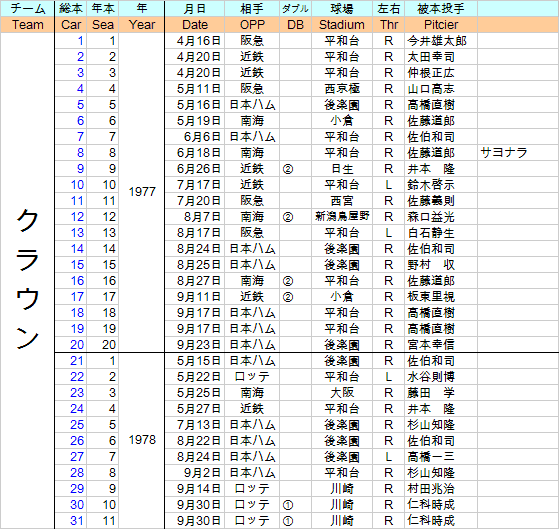Viewport: 559px width, 529px height.
Task: Click the 7月13日 date cell
Action: (195, 425)
